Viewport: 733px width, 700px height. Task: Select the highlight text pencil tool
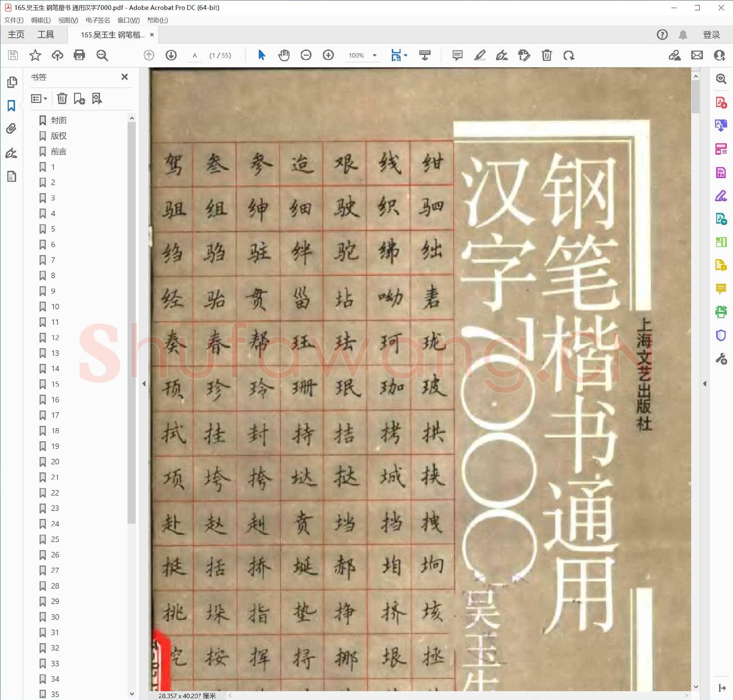pyautogui.click(x=480, y=55)
